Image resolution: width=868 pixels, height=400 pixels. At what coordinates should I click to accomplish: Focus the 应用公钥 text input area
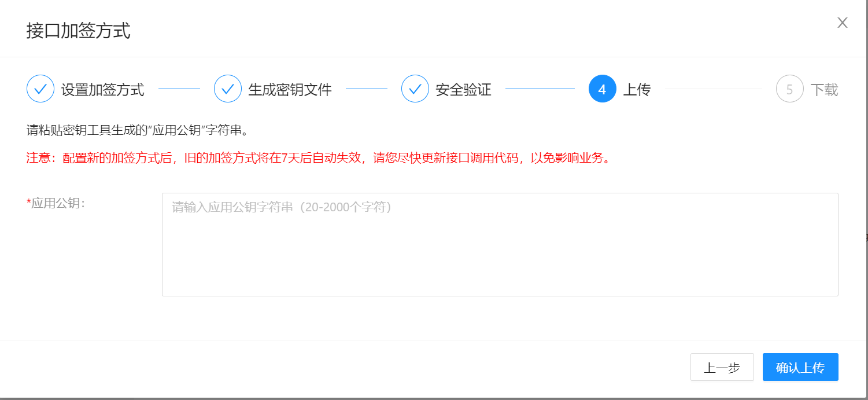point(500,244)
